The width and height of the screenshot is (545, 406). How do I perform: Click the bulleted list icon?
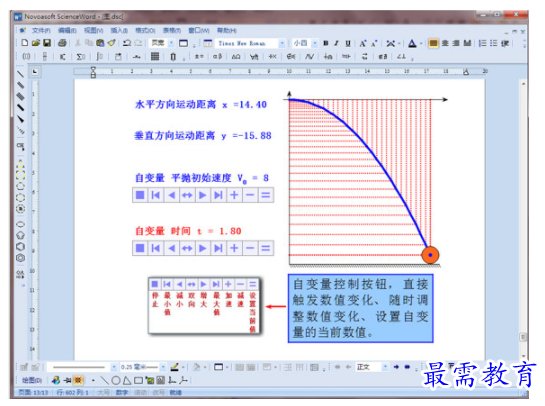coord(494,43)
